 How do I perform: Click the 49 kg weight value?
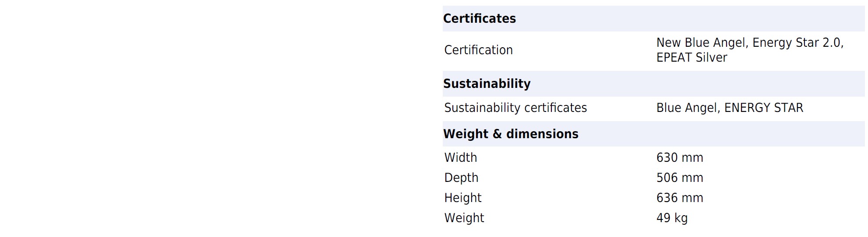click(x=671, y=218)
